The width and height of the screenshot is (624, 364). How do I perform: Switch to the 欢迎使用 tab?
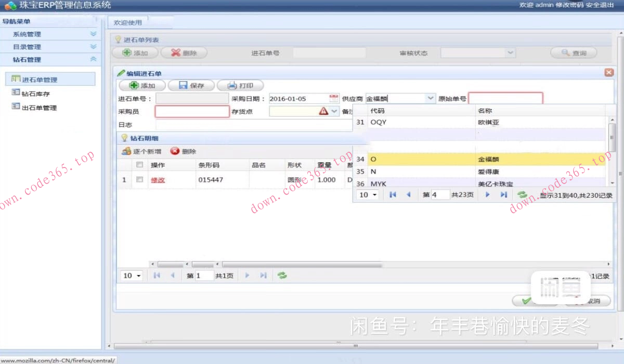pos(128,22)
